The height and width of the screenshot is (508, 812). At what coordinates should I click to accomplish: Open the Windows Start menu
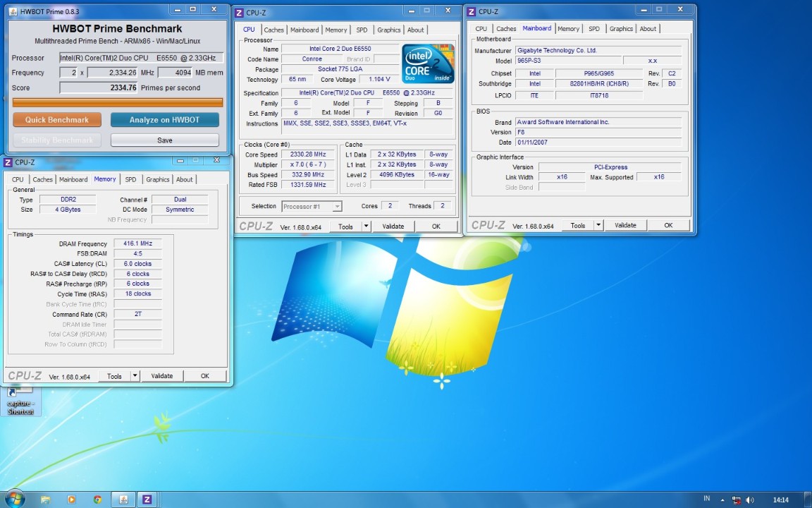14,500
